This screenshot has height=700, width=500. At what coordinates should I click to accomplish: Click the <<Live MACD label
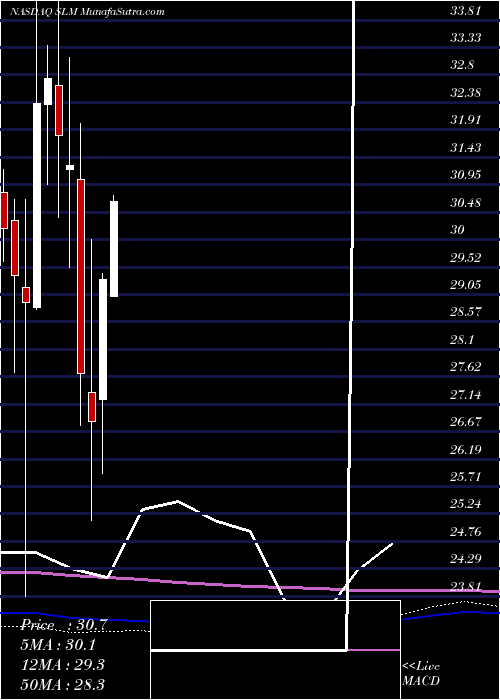click(x=421, y=674)
